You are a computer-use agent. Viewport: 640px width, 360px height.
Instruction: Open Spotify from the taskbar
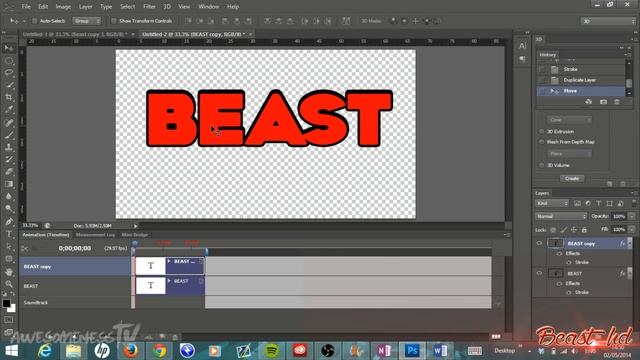click(272, 350)
